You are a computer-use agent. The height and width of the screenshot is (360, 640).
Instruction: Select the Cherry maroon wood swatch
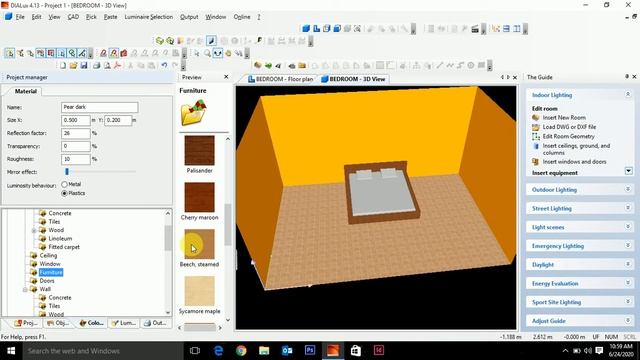click(199, 198)
